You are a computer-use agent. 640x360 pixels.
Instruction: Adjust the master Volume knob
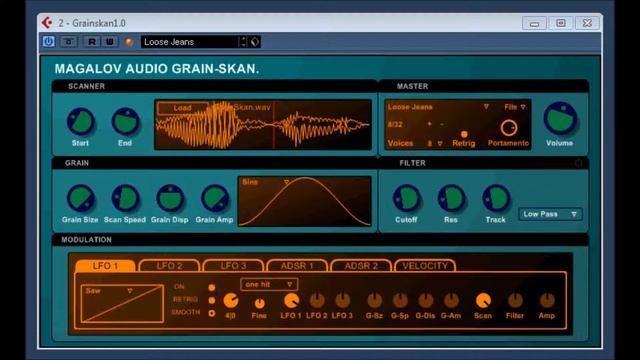pos(560,119)
